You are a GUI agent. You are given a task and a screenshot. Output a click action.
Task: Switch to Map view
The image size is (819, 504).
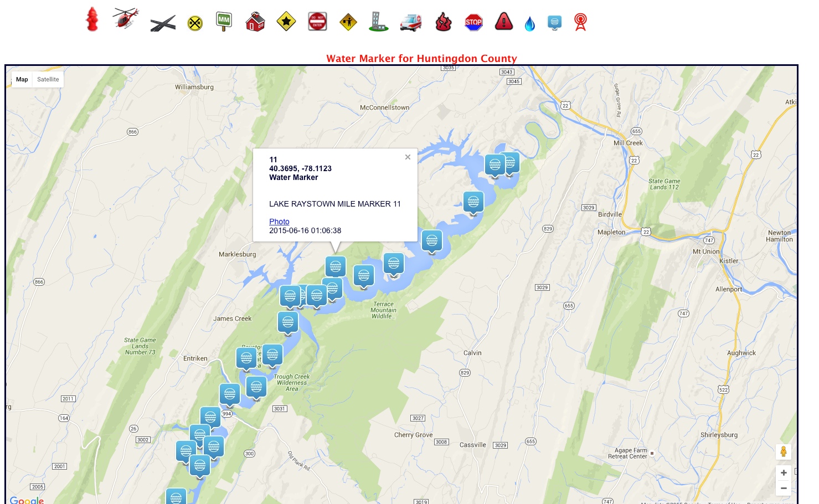[22, 79]
